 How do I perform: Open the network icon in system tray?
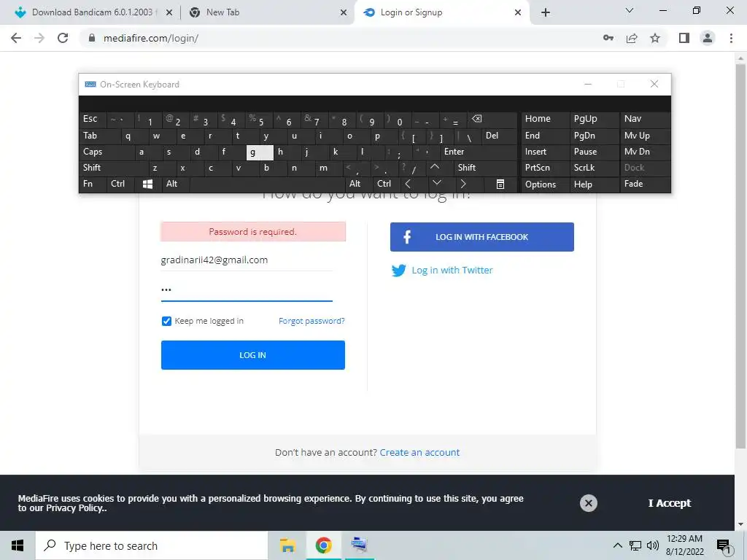(x=635, y=545)
